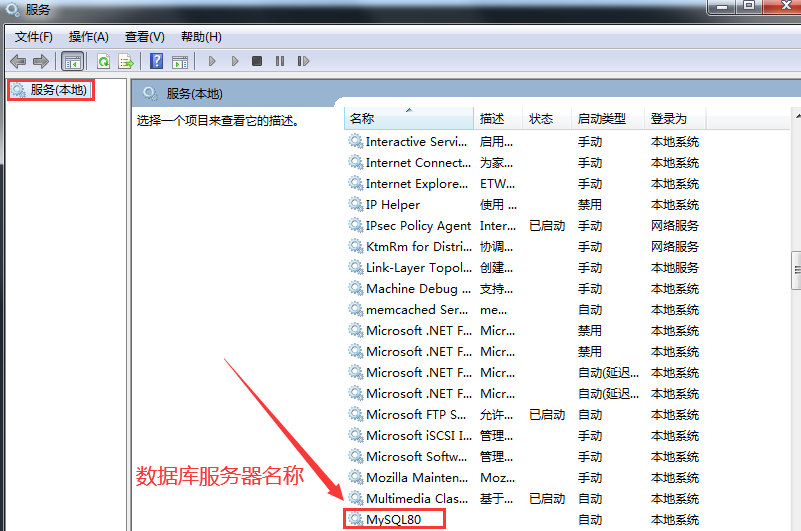Sort by the 登录为 column header
Image resolution: width=801 pixels, height=531 pixels.
pos(675,119)
